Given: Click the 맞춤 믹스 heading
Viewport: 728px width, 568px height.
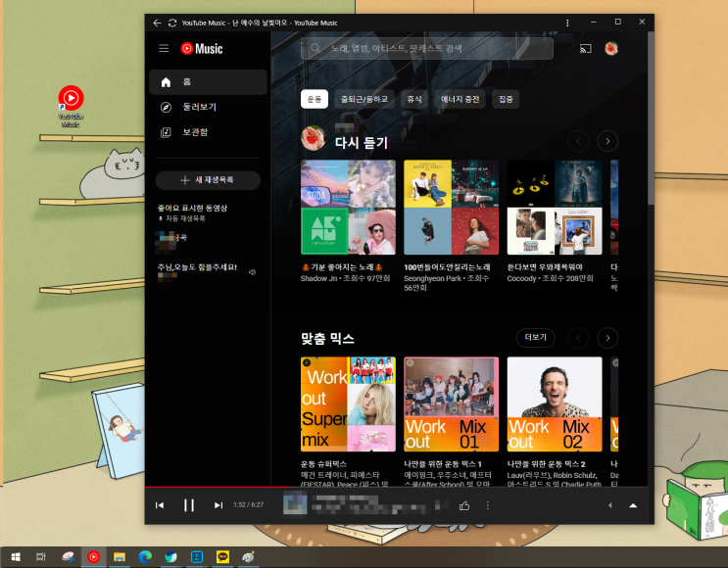Looking at the screenshot, I should [328, 338].
